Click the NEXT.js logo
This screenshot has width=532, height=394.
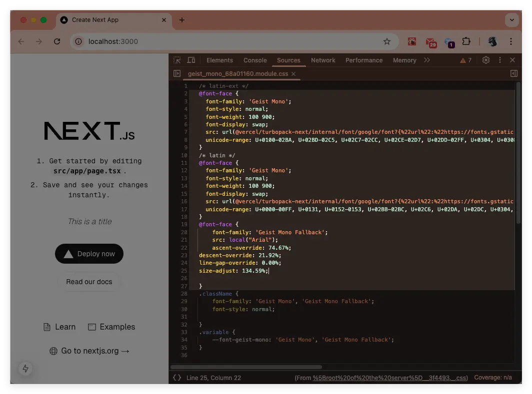[89, 131]
